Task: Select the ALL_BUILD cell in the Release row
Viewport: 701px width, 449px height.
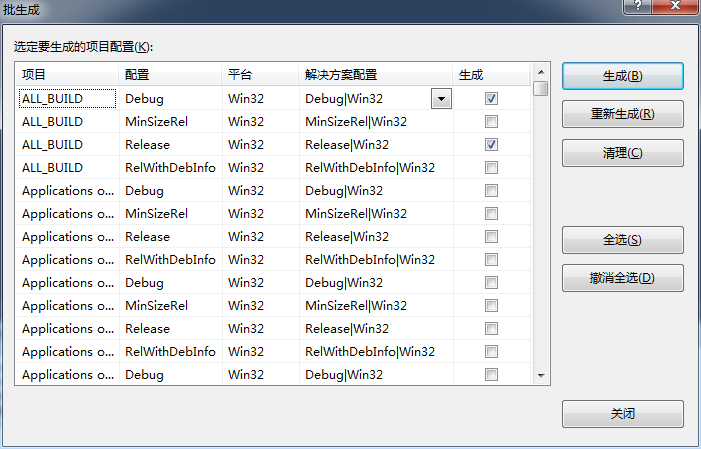Action: (68, 144)
